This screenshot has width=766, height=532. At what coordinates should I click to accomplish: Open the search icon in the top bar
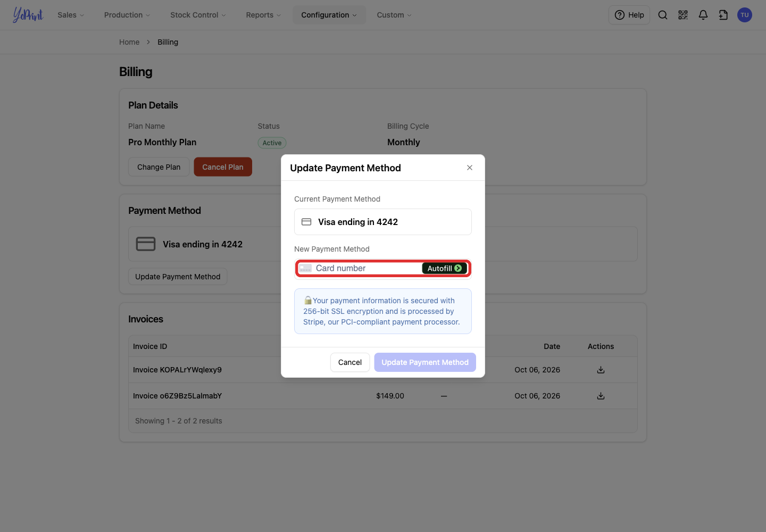tap(663, 15)
